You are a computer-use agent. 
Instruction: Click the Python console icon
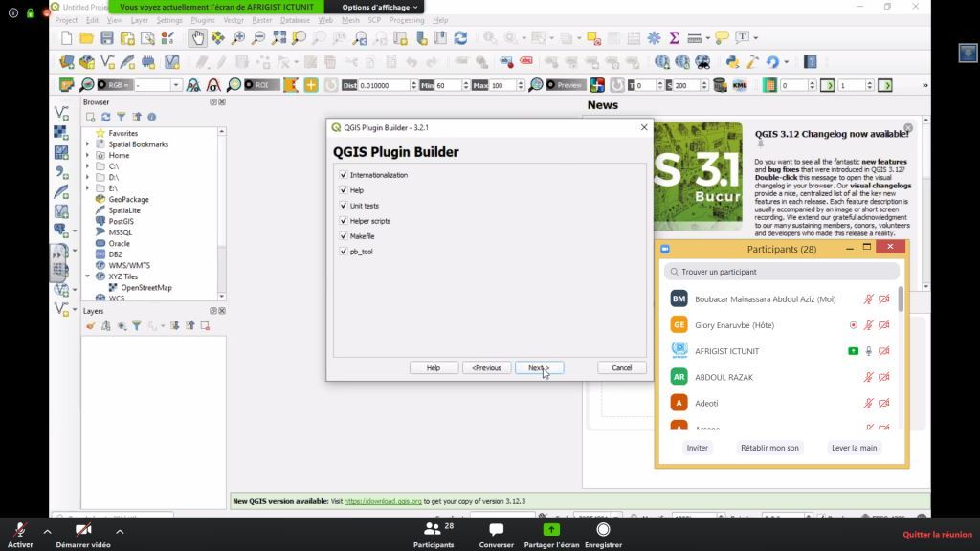(732, 62)
